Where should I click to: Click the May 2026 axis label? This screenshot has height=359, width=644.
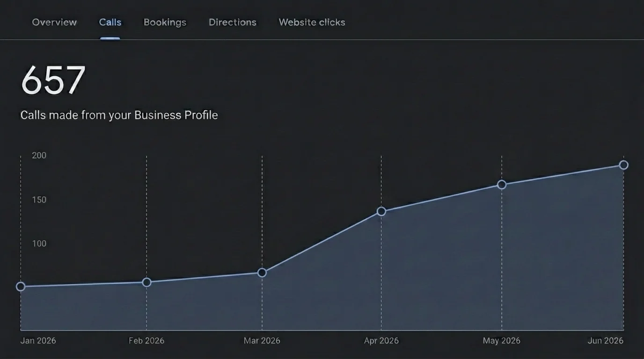(x=502, y=341)
